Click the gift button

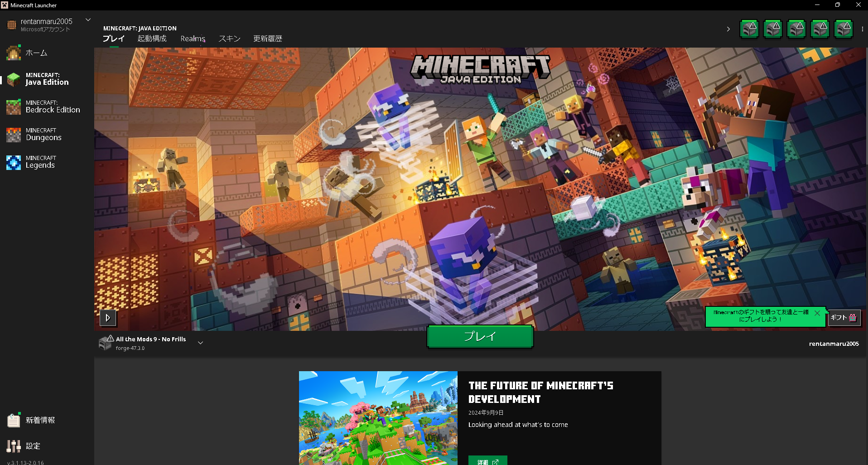coord(844,318)
